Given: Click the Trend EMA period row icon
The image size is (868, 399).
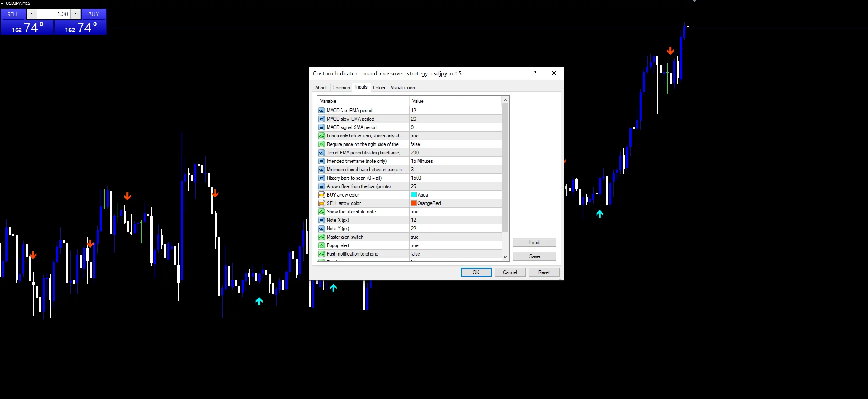Looking at the screenshot, I should pos(321,153).
